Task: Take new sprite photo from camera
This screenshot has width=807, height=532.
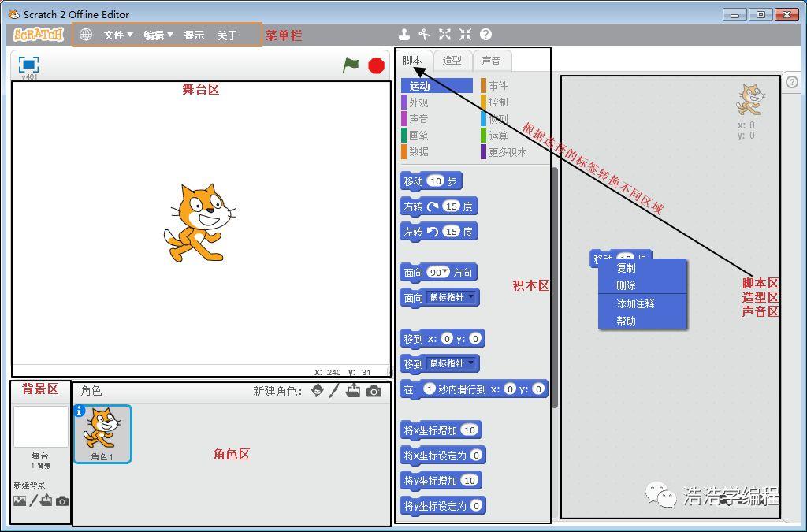Action: pos(374,391)
